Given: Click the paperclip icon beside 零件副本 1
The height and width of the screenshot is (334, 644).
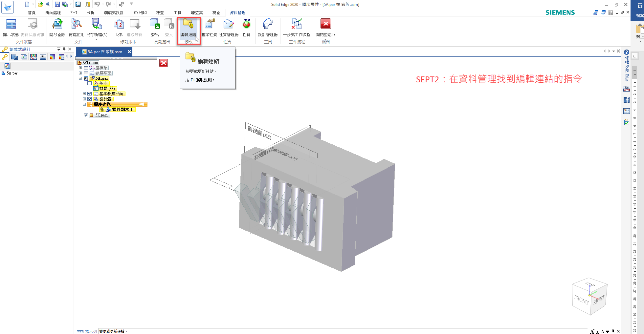Looking at the screenshot, I should (x=102, y=110).
